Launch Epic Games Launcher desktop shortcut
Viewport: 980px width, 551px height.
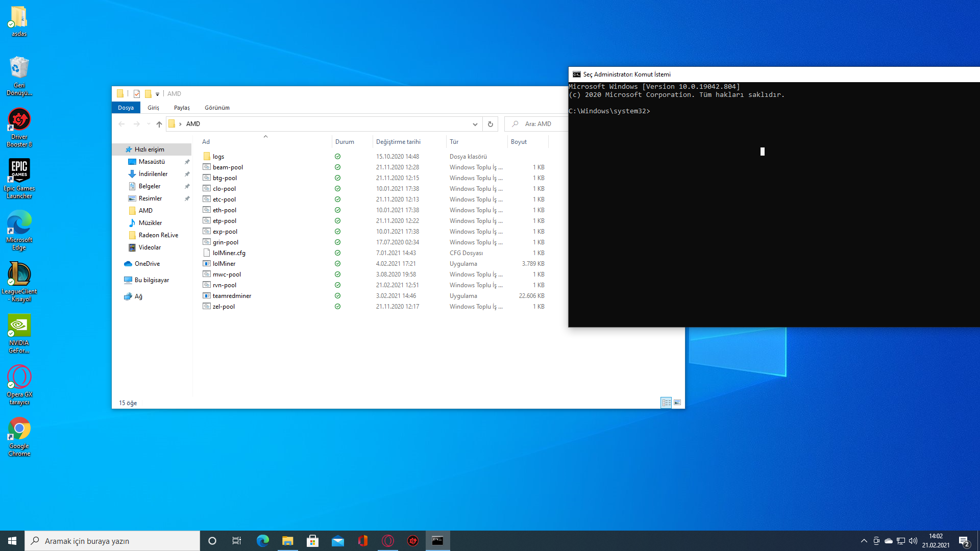point(19,179)
